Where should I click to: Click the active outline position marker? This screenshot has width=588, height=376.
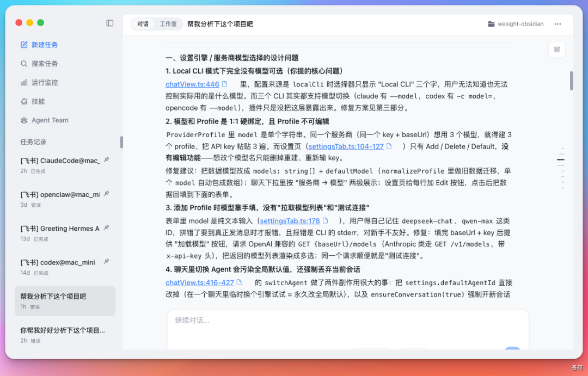561,159
